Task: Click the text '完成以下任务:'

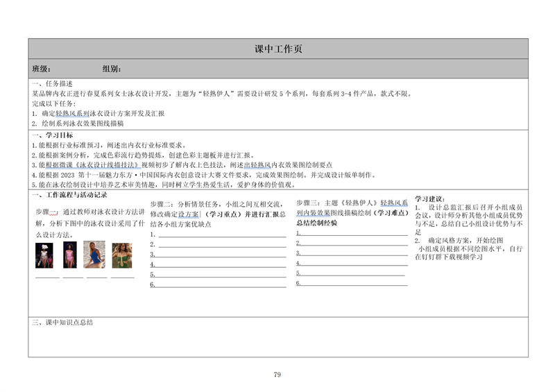Action: [x=54, y=103]
